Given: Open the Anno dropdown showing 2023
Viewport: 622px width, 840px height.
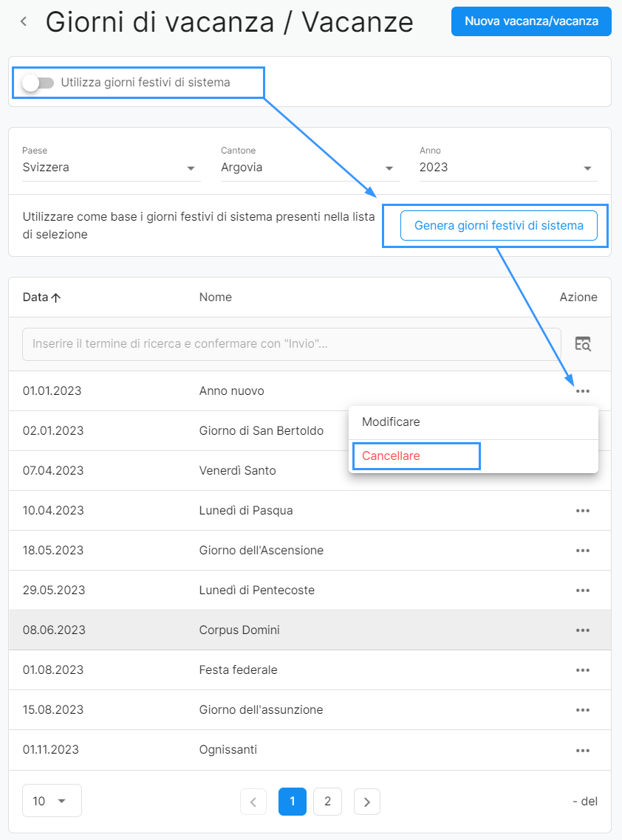Looking at the screenshot, I should coord(508,168).
